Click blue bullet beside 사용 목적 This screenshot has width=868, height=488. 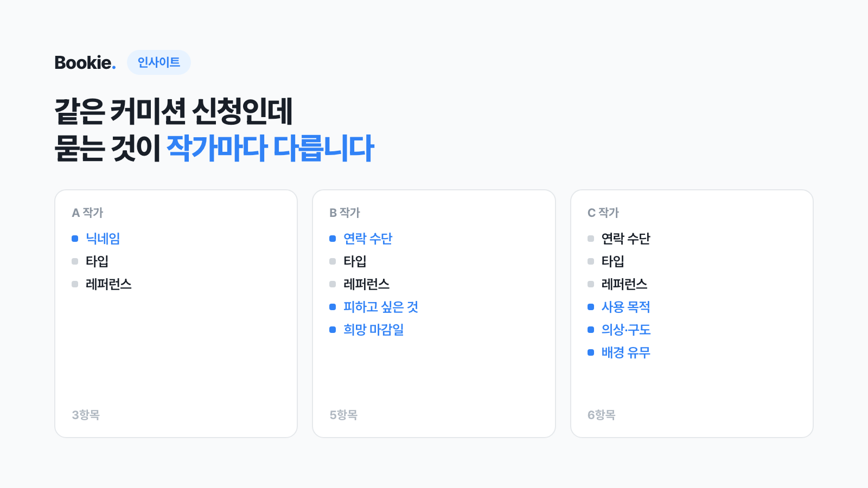point(591,307)
